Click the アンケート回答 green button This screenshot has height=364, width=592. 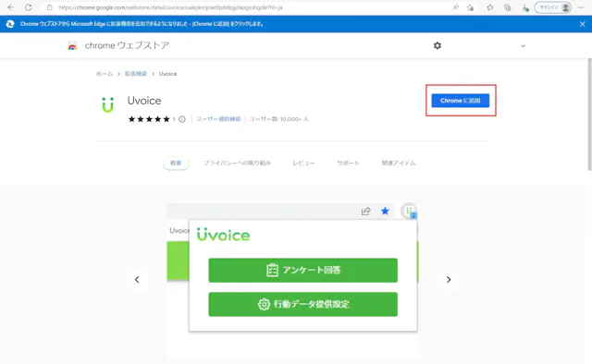pos(302,270)
